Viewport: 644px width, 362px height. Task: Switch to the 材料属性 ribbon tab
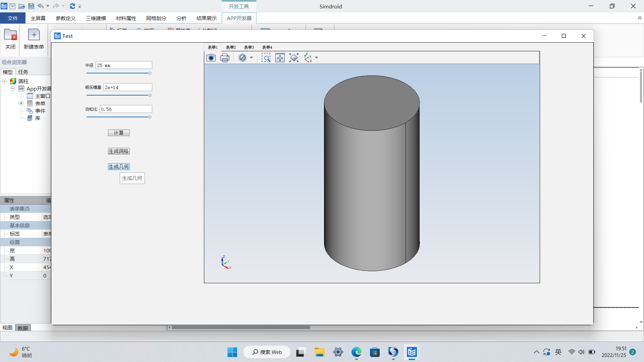(126, 18)
